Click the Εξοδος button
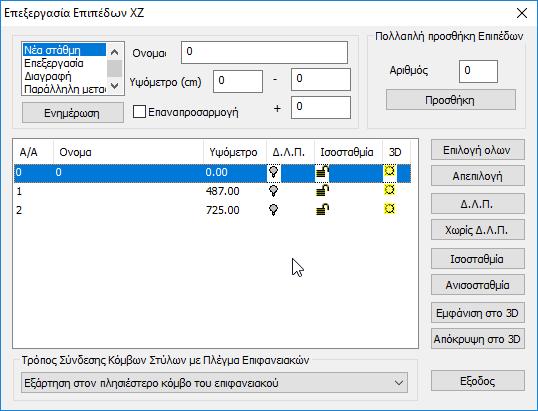 pos(478,381)
